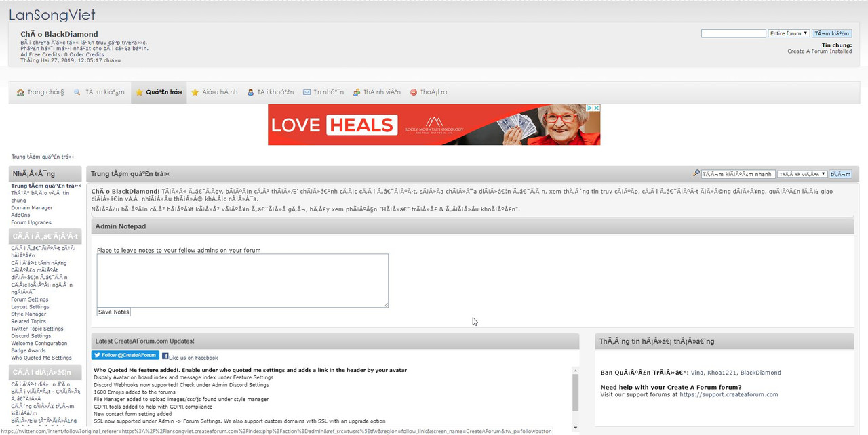Click the envelope icon for messages
This screenshot has width=868, height=435.
pyautogui.click(x=307, y=92)
